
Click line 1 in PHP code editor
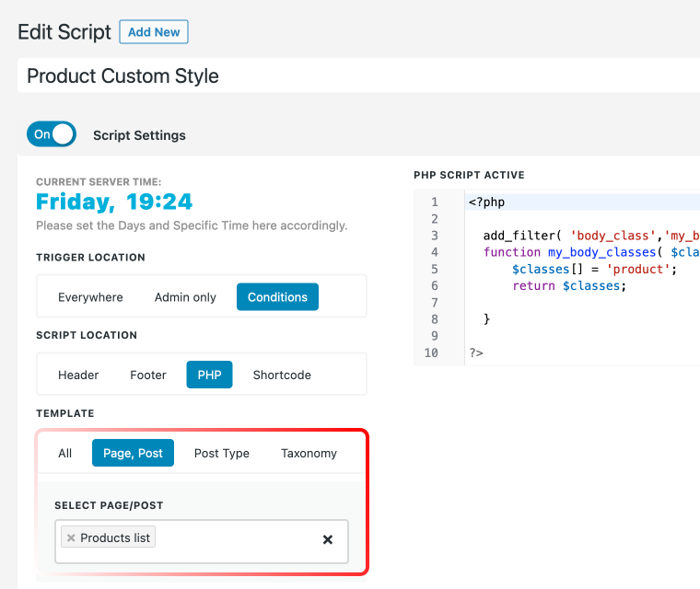click(x=582, y=202)
